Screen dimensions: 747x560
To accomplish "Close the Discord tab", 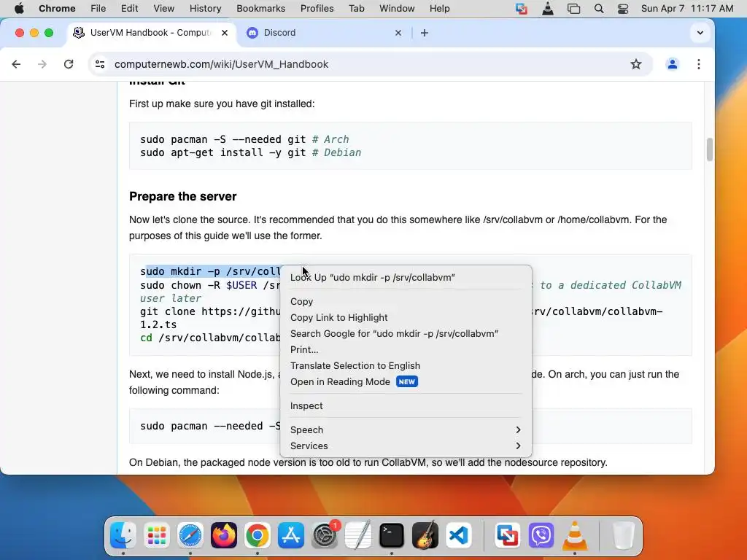I will click(398, 33).
